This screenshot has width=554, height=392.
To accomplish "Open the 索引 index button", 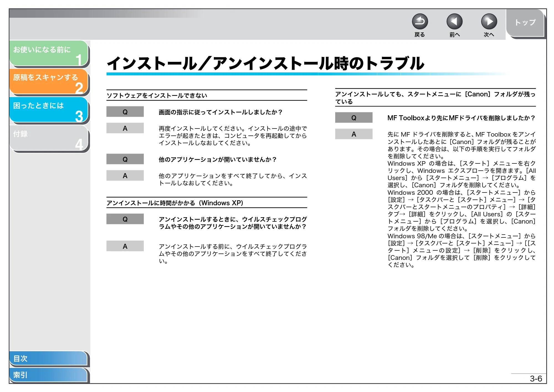I will 48,375.
